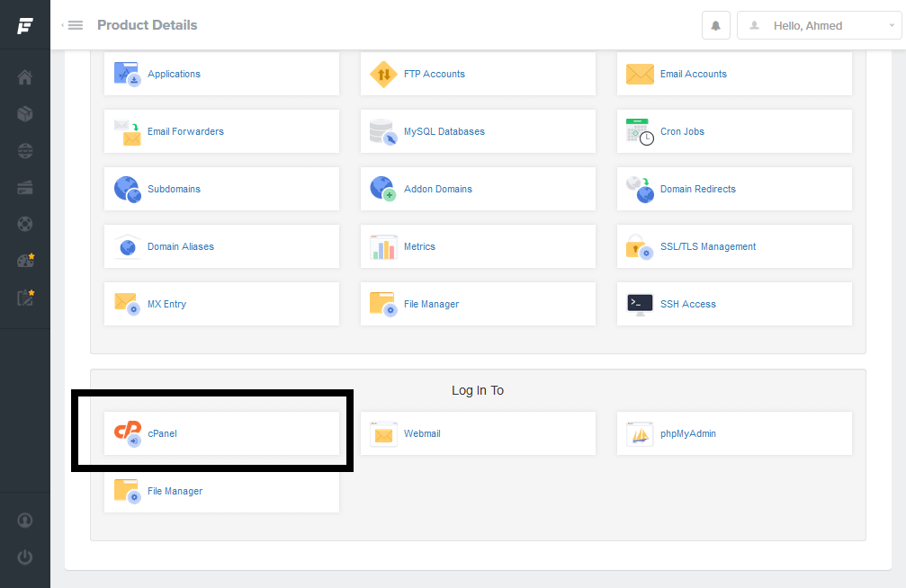This screenshot has height=588, width=906.
Task: Open Domain Redirects link
Action: click(698, 189)
